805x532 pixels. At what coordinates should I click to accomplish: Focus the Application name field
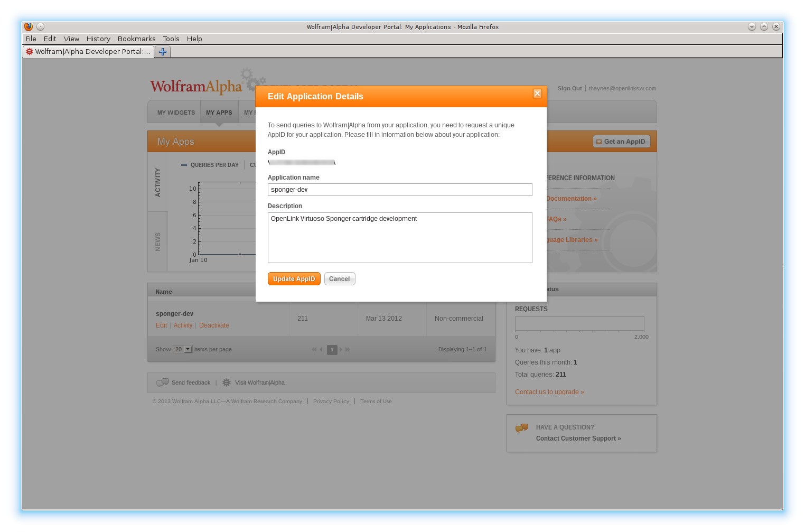400,190
